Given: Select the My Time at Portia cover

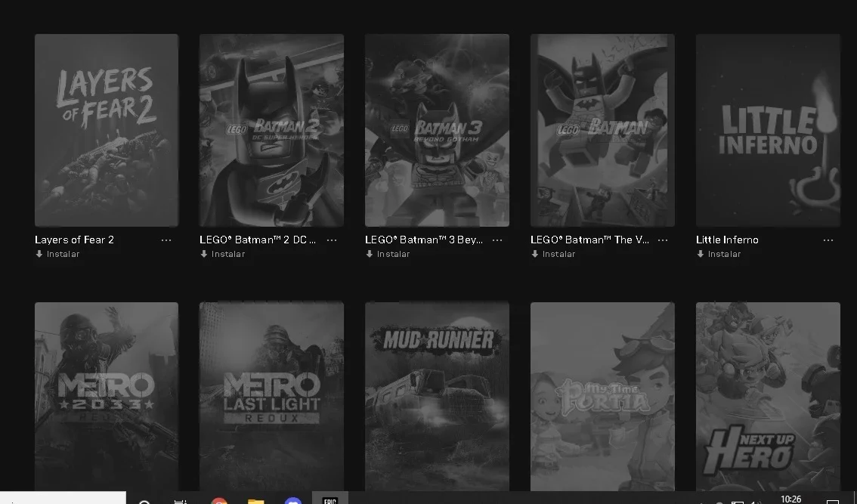Looking at the screenshot, I should (602, 396).
